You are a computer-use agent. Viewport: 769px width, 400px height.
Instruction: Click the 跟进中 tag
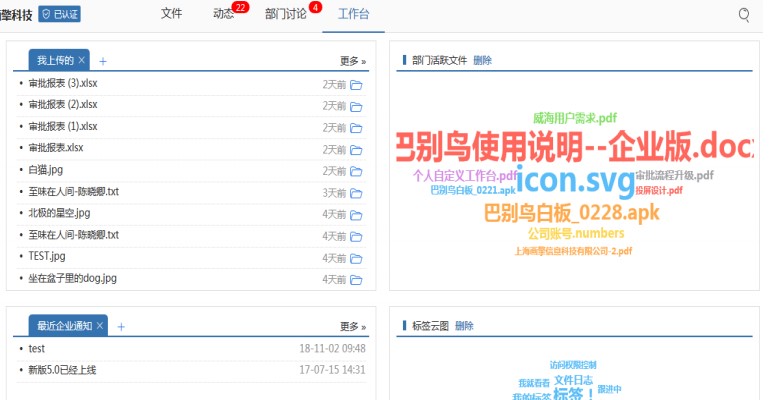click(x=610, y=389)
